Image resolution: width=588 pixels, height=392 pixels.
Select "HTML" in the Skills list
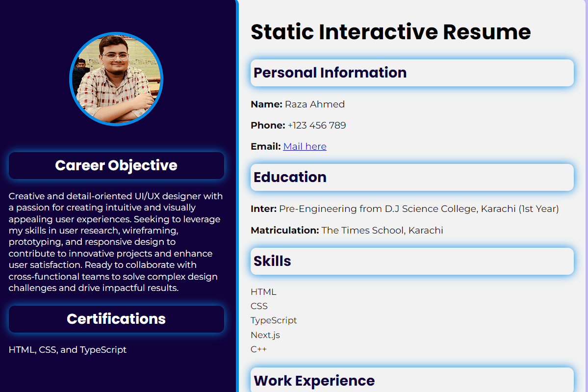point(263,292)
